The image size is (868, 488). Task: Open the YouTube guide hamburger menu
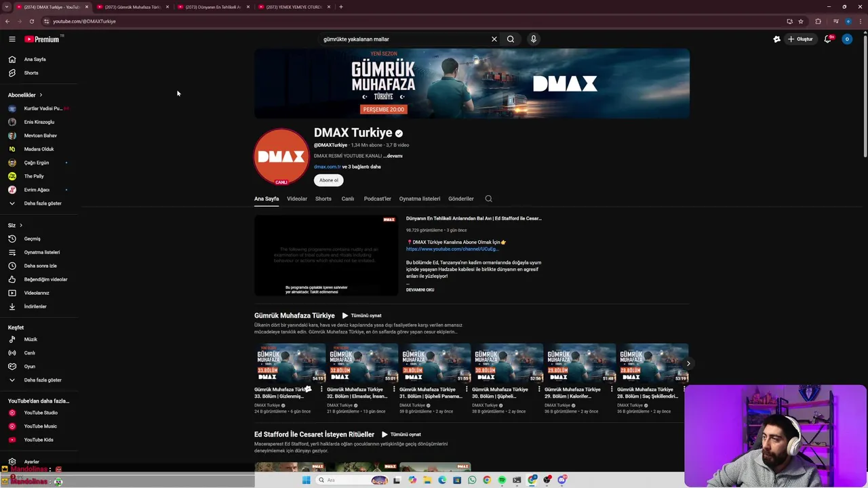pos(12,39)
